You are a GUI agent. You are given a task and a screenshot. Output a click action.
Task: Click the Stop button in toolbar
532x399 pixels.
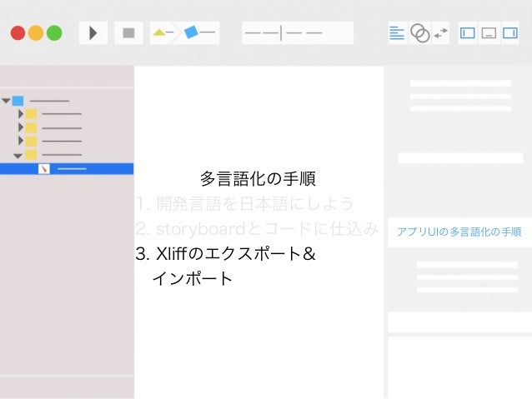click(128, 32)
